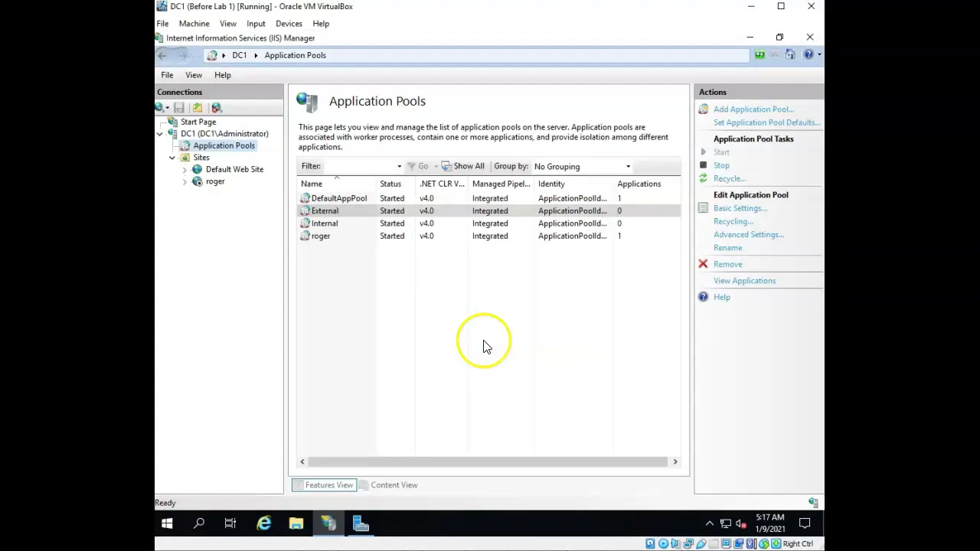Open Help in Actions pane
This screenshot has width=980, height=551.
click(x=721, y=297)
